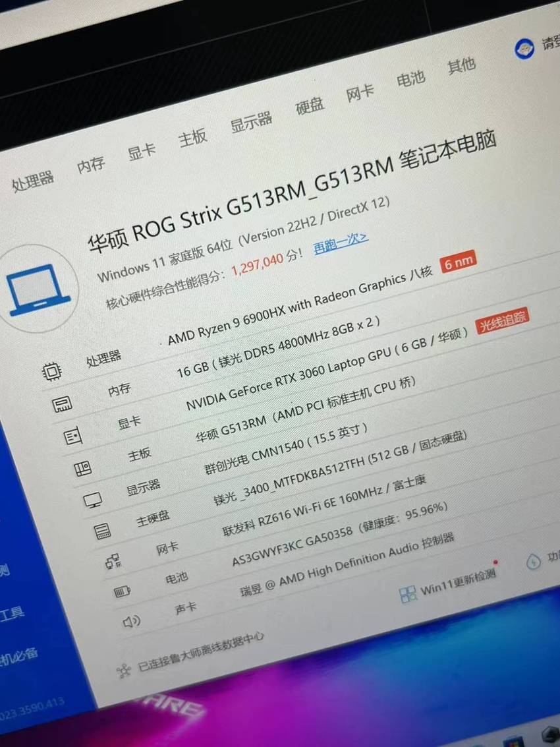The width and height of the screenshot is (560, 747).
Task: Click the network card icon beside 网卡
Action: [113, 562]
